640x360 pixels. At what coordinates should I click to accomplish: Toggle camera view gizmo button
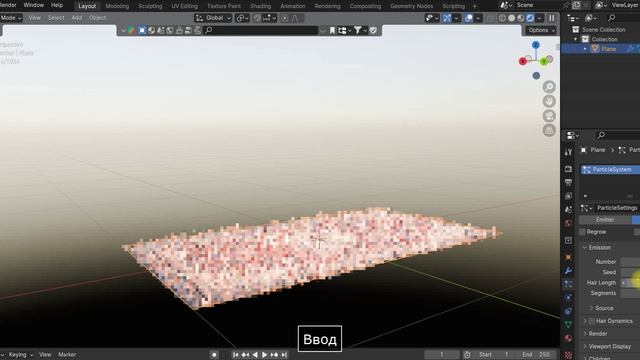pos(549,116)
